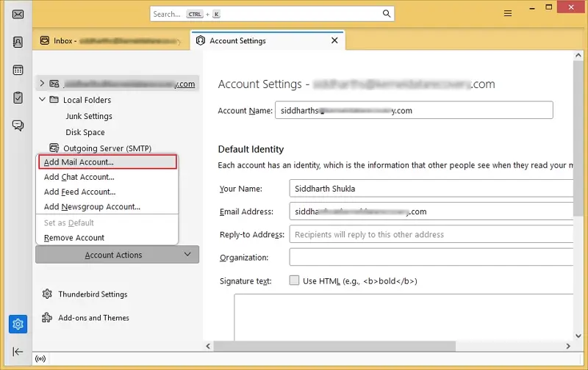Open the Chat space icon
The height and width of the screenshot is (370, 588).
point(18,126)
